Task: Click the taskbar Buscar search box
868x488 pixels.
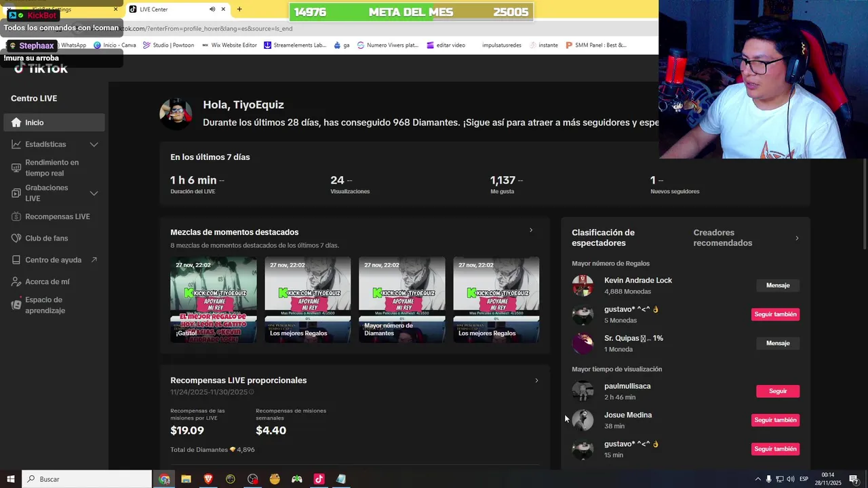Action: click(x=87, y=479)
